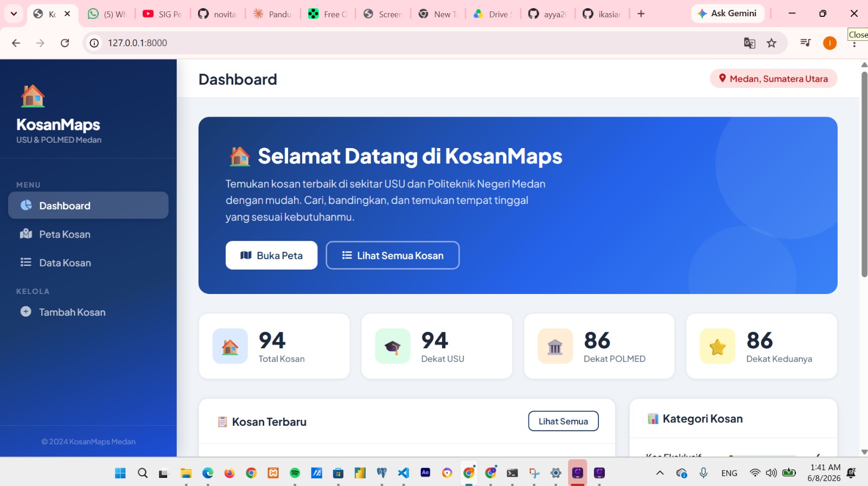The image size is (868, 486).
Task: Switch to the WhatsApp tab
Action: coord(107,14)
